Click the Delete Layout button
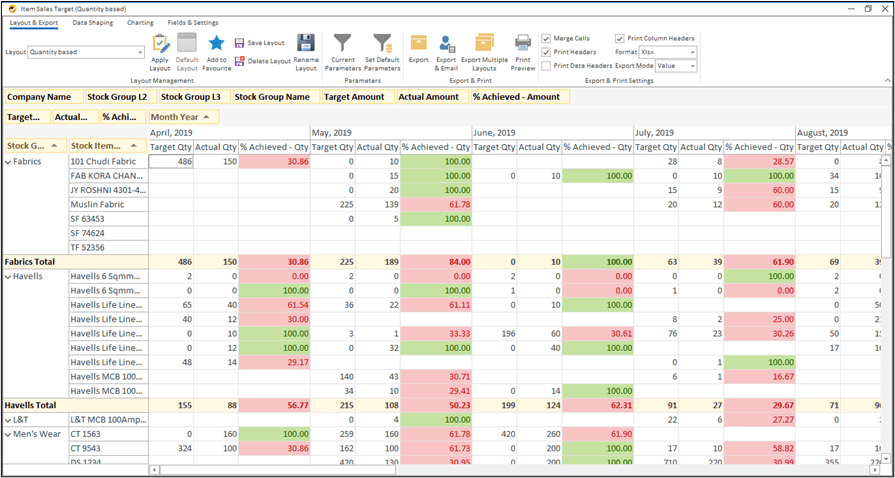 (x=262, y=61)
